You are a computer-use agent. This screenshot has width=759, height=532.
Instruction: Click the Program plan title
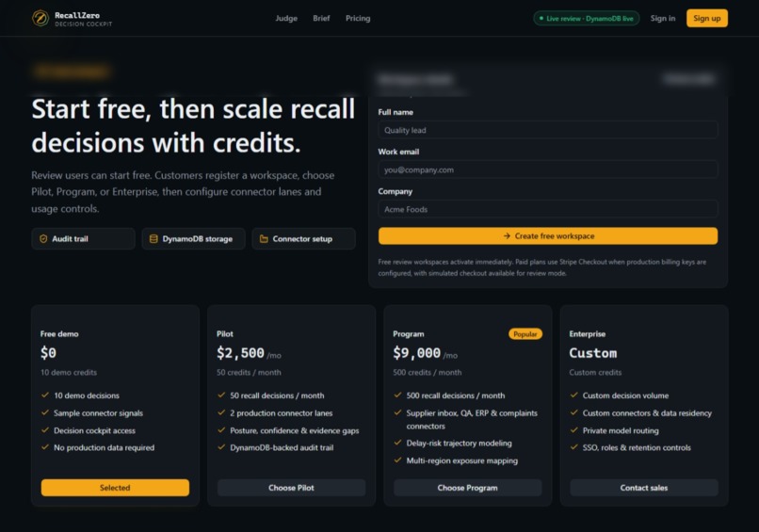pyautogui.click(x=409, y=334)
